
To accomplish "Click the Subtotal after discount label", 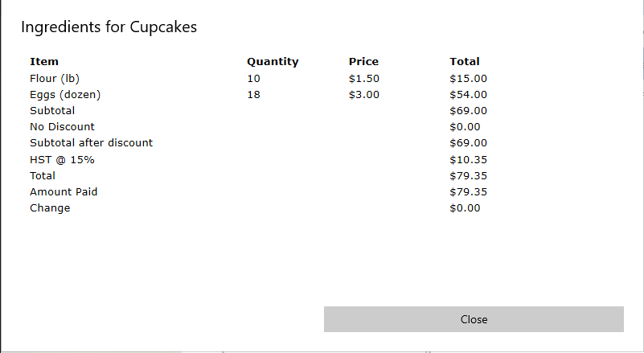I will (x=91, y=142).
